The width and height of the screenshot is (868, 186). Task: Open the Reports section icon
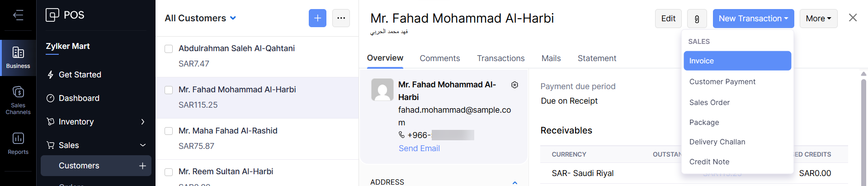click(x=18, y=143)
